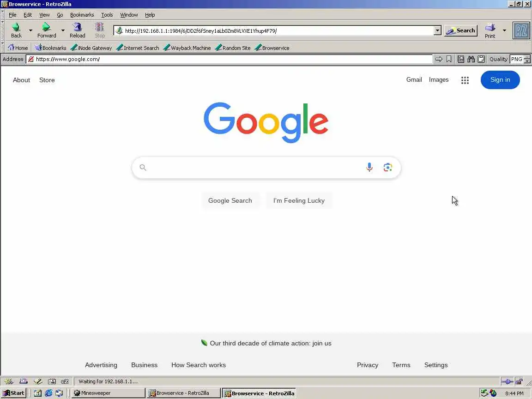The image size is (532, 399).
Task: Open the View menu
Action: (x=44, y=15)
